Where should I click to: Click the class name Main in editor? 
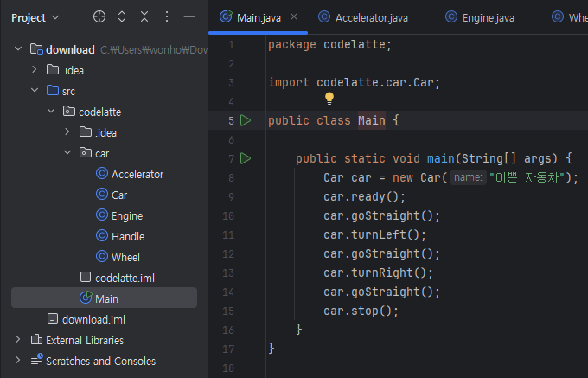[x=372, y=120]
